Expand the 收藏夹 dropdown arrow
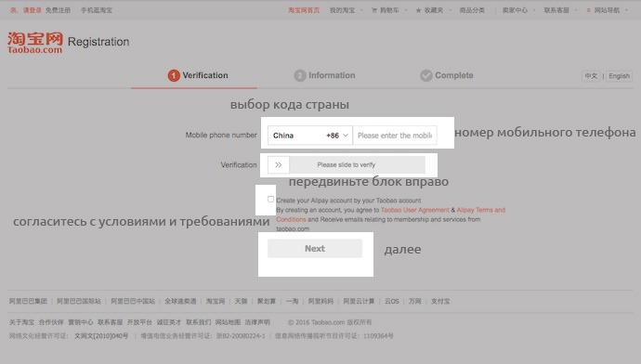This screenshot has width=641, height=364. 450,10
